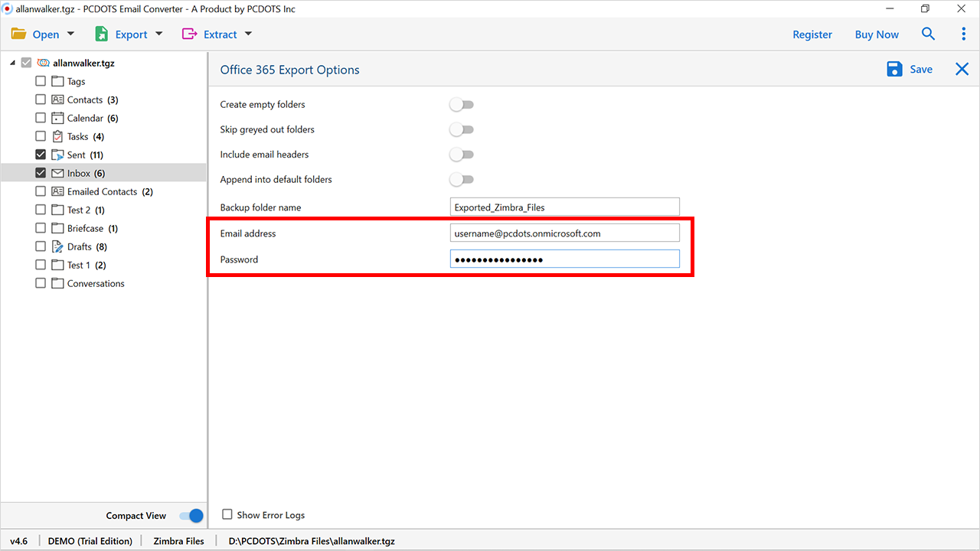Click the Briefcase folder icon
980x551 pixels.
[x=57, y=228]
